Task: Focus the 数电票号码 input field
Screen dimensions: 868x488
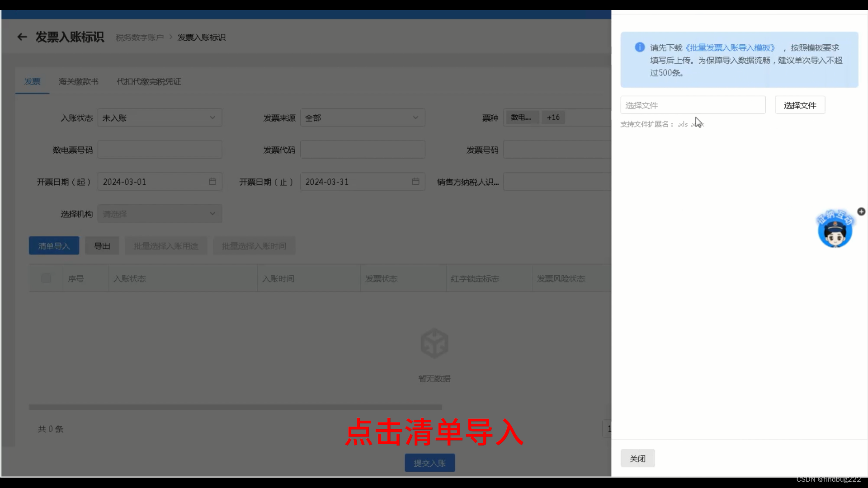Action: tap(160, 150)
